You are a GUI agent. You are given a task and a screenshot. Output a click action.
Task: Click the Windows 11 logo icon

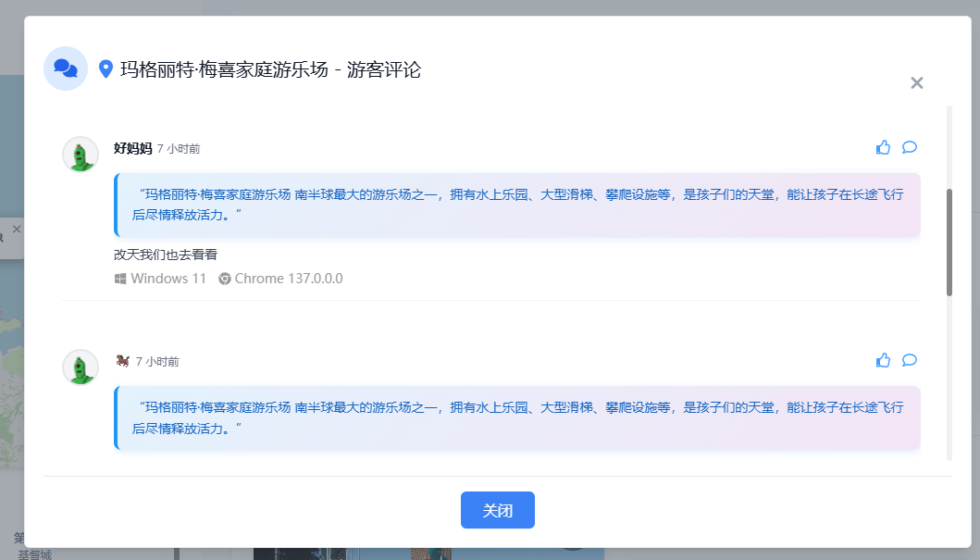click(x=120, y=279)
